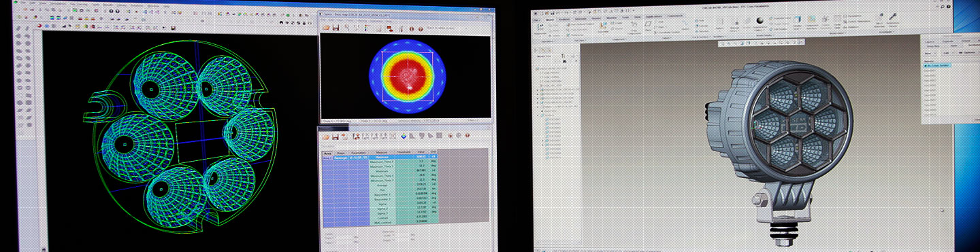Select the highlighted Area 1 row in table
980x252 pixels.
pyautogui.click(x=380, y=156)
